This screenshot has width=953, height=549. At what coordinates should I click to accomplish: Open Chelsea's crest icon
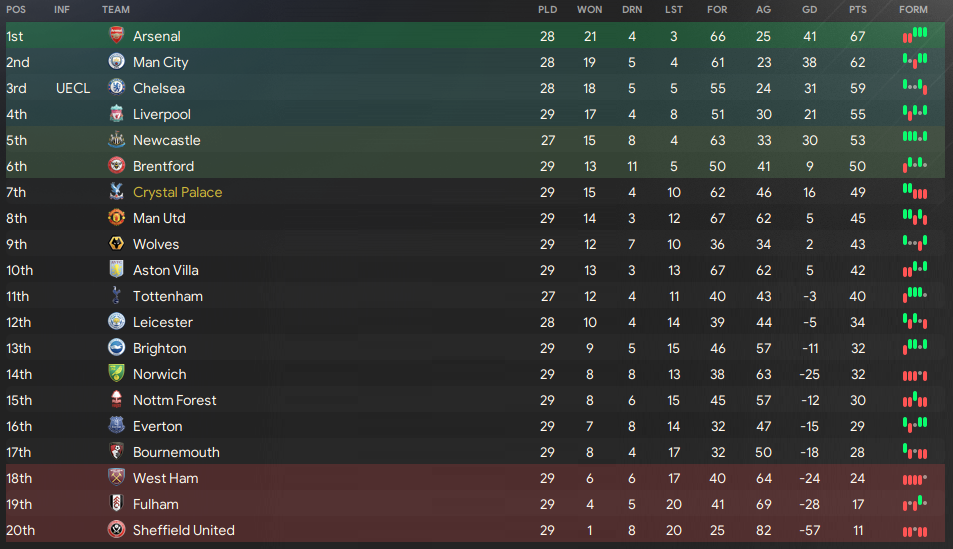[x=116, y=88]
